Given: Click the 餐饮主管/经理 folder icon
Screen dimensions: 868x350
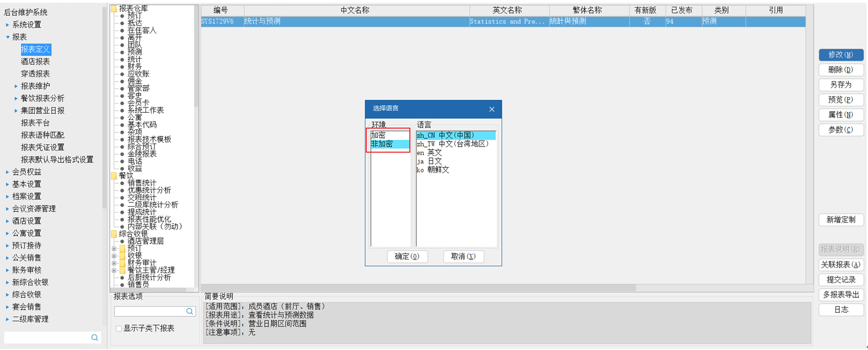Looking at the screenshot, I should tap(123, 270).
